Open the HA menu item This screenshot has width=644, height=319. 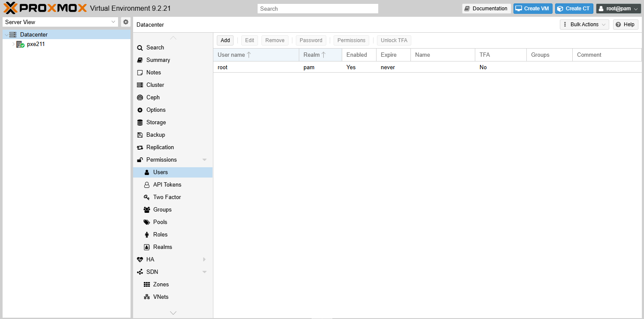tap(173, 260)
